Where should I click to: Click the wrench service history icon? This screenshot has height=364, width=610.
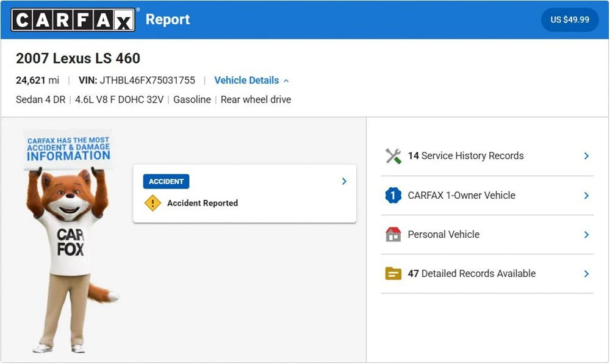pyautogui.click(x=393, y=156)
